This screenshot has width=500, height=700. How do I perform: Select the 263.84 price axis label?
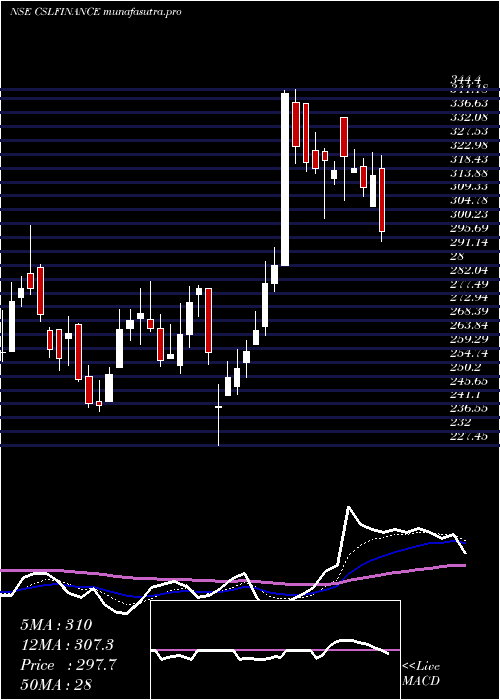(469, 325)
